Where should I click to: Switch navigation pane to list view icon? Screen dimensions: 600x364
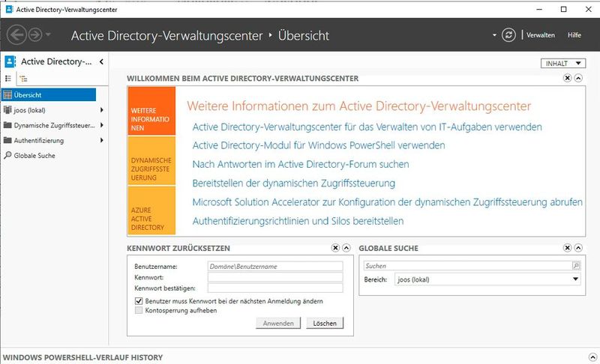pos(8,79)
